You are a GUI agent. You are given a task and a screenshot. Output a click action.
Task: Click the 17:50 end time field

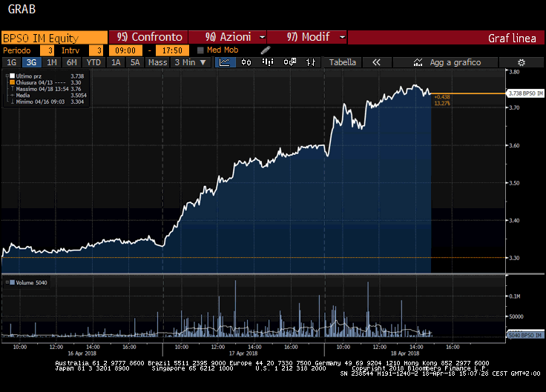tap(172, 50)
